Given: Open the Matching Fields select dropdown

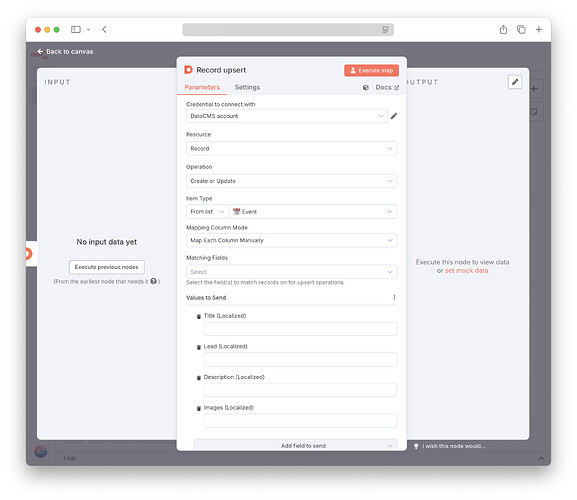Looking at the screenshot, I should 291,272.
